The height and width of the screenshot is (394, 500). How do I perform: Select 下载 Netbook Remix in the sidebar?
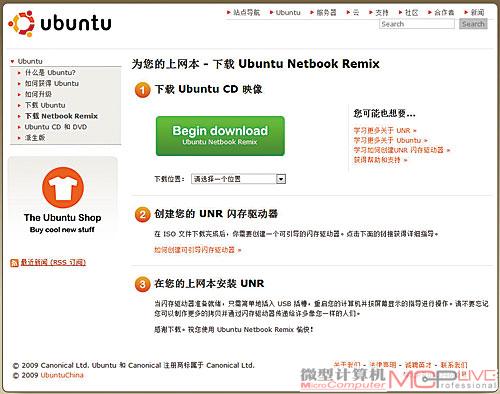click(x=61, y=116)
